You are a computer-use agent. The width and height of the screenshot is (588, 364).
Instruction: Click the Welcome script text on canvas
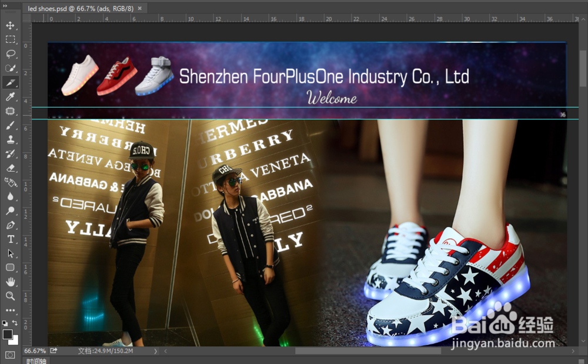[332, 98]
